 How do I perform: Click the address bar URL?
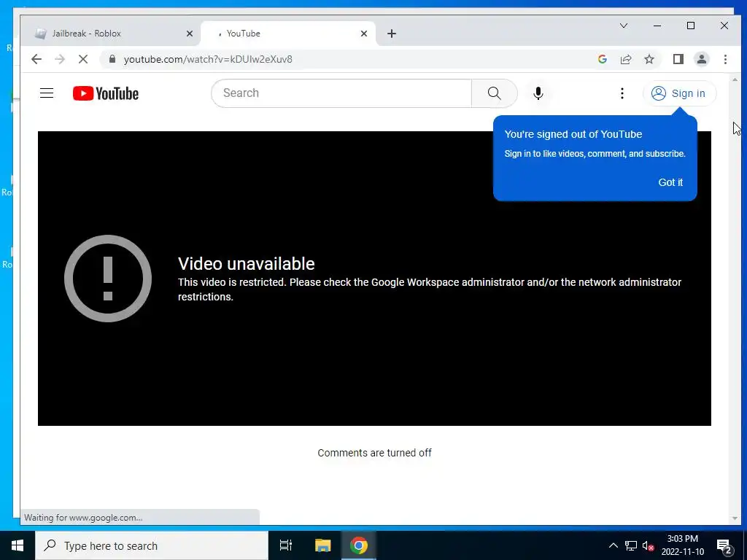pyautogui.click(x=208, y=59)
